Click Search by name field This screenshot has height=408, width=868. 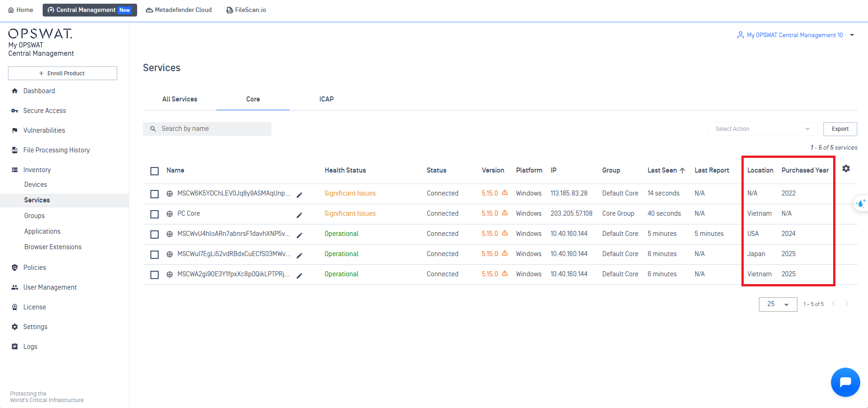click(207, 129)
